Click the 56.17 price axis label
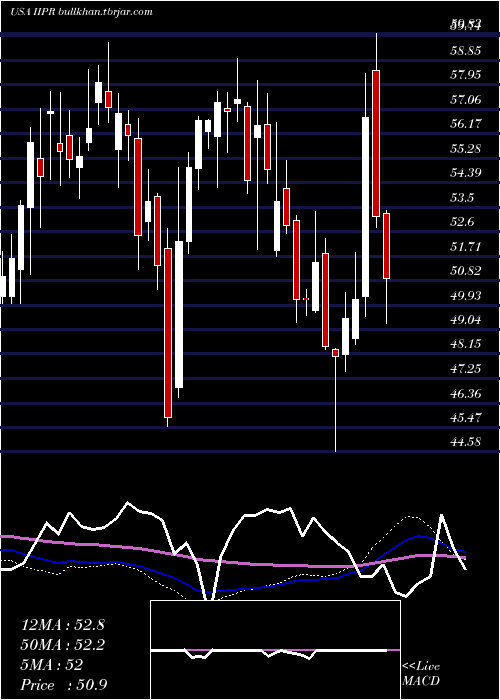Image resolution: width=500 pixels, height=700 pixels. pos(465,123)
